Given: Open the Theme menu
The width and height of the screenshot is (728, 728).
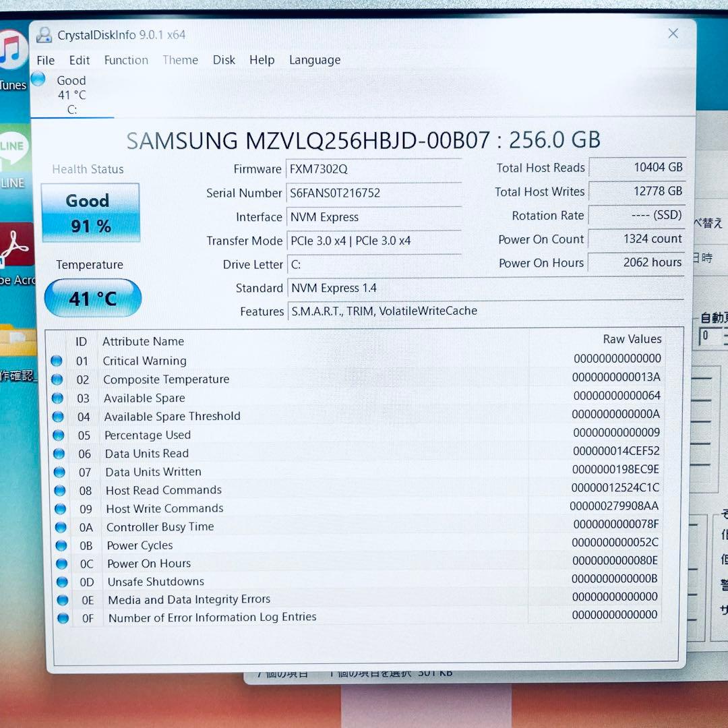Looking at the screenshot, I should point(180,60).
